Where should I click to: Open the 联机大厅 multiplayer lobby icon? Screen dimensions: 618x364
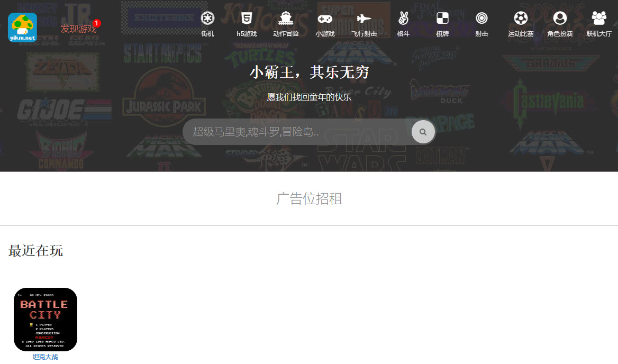tap(598, 22)
